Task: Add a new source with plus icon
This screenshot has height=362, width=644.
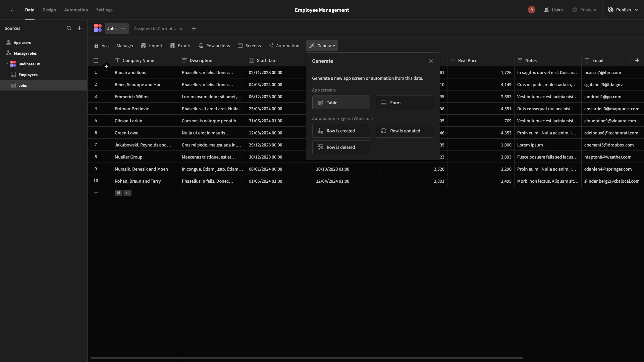Action: 79,28
